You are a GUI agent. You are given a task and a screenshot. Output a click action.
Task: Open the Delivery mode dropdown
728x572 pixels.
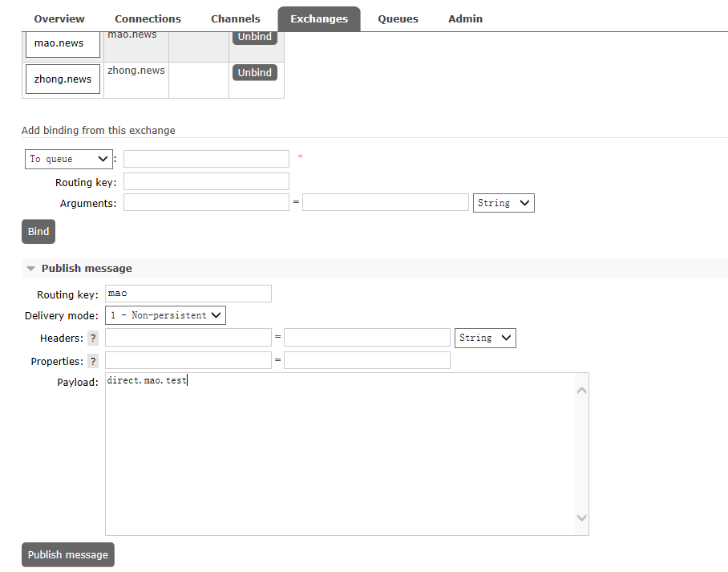point(165,315)
